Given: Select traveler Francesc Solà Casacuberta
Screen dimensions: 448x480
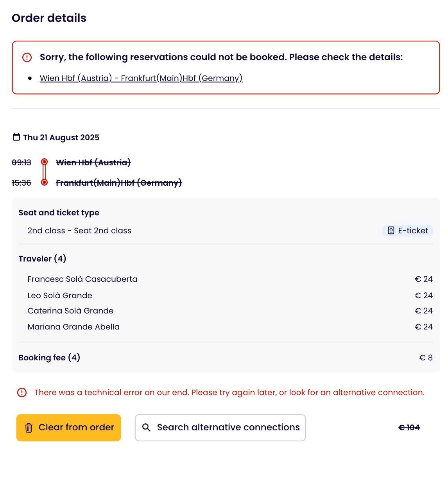Looking at the screenshot, I should pyautogui.click(x=82, y=279).
